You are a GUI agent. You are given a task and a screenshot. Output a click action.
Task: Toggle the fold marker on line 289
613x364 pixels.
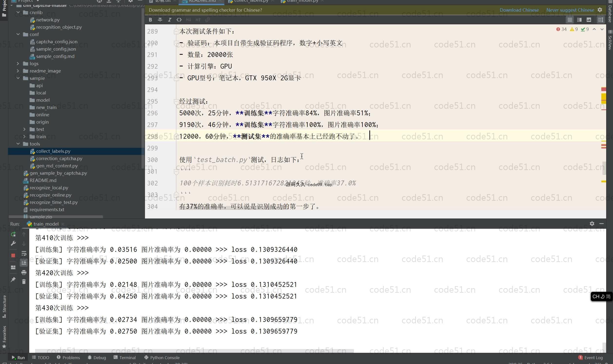(x=176, y=31)
